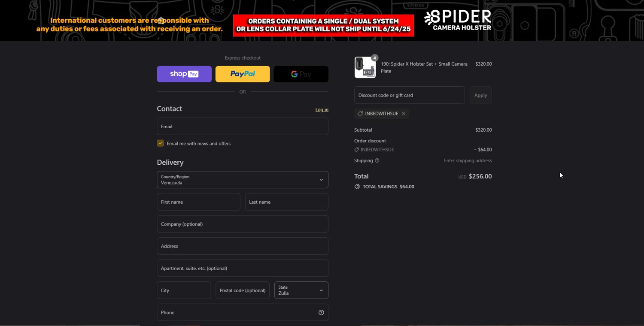Click the discount amount '– $64.00'
Screen dimensions: 644x326
click(483, 150)
